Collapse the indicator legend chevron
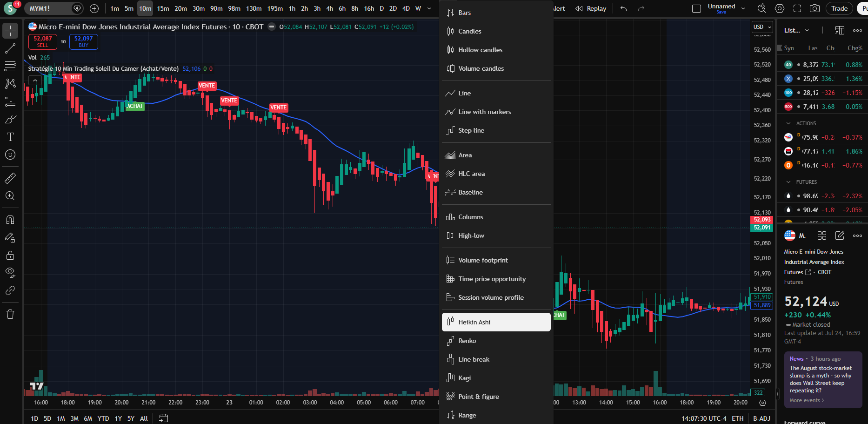868x424 pixels. pos(35,81)
